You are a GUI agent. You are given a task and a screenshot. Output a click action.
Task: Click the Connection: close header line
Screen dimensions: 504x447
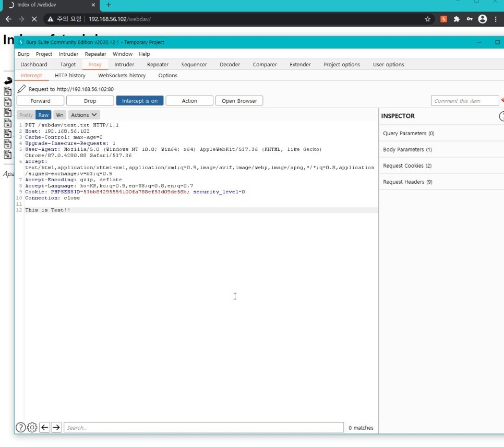point(52,198)
